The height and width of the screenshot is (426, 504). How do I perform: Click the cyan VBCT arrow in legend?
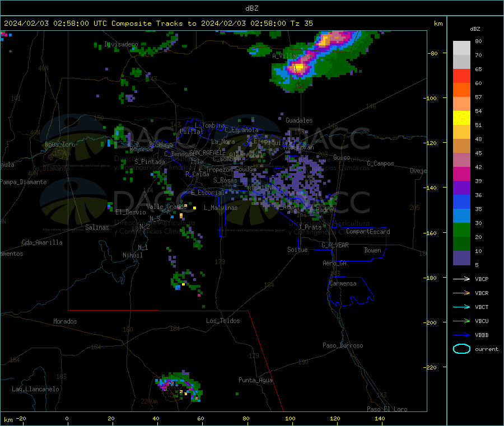click(x=461, y=307)
